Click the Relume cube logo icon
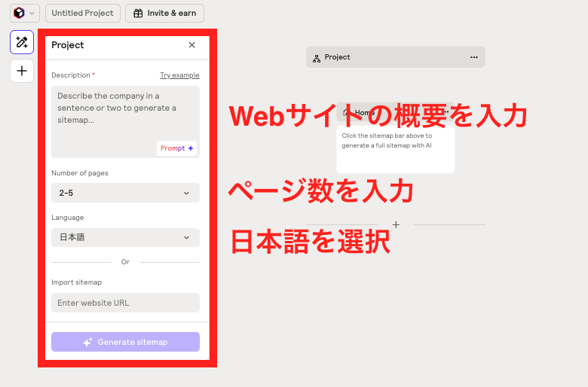Viewport: 588px width, 387px height. [x=19, y=13]
